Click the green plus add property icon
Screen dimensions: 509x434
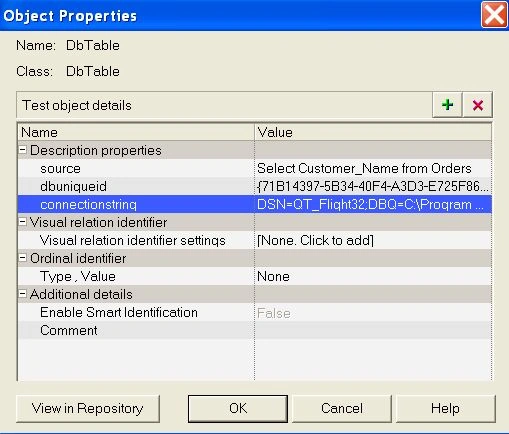tap(447, 105)
